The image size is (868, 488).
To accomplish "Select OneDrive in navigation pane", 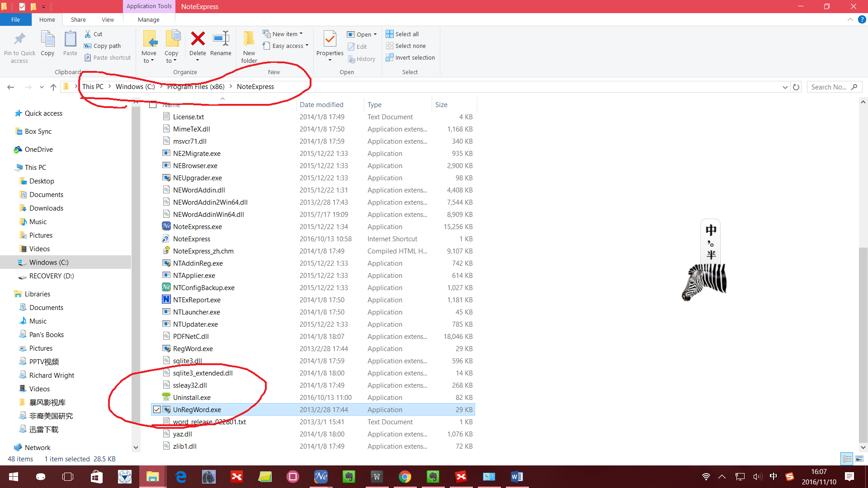I will pyautogui.click(x=38, y=149).
